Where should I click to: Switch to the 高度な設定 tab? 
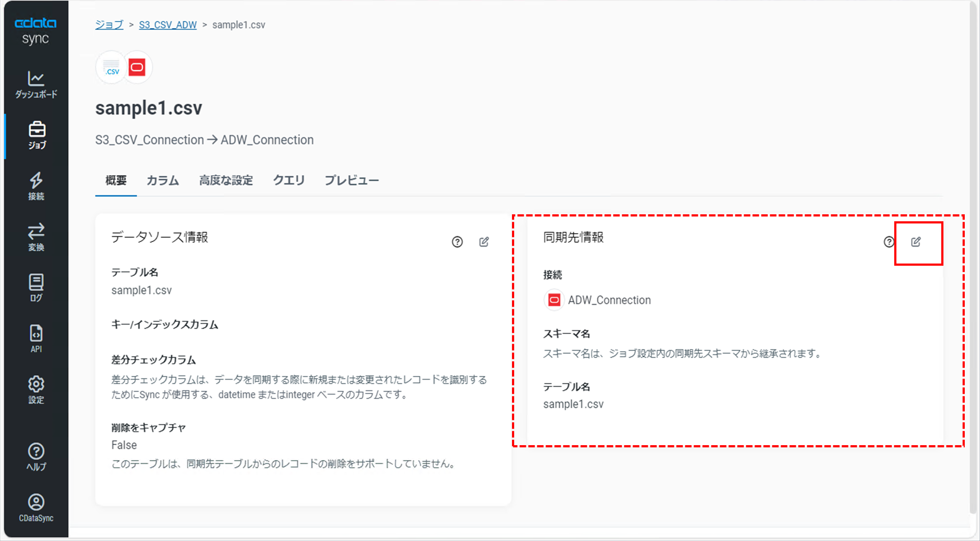(226, 180)
